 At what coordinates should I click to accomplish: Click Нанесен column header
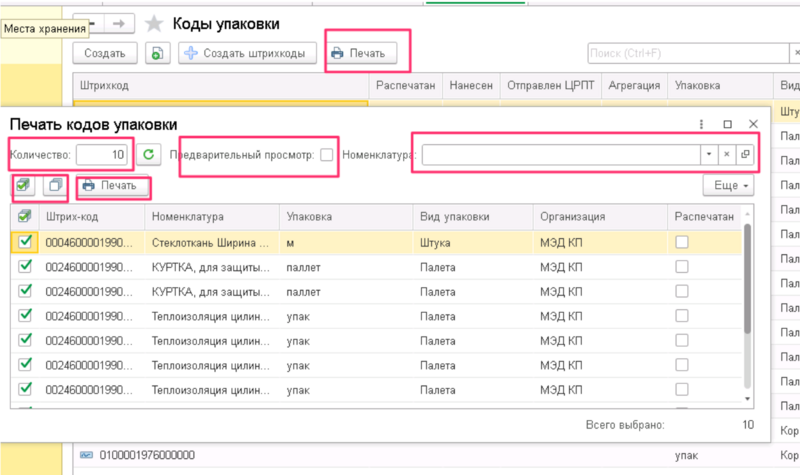pos(471,85)
